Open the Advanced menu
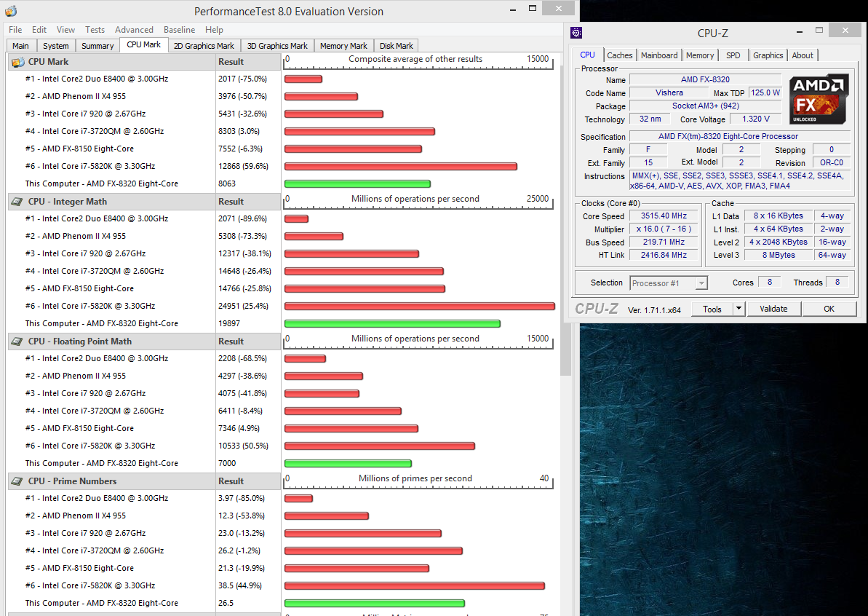This screenshot has height=616, width=868. click(x=134, y=30)
